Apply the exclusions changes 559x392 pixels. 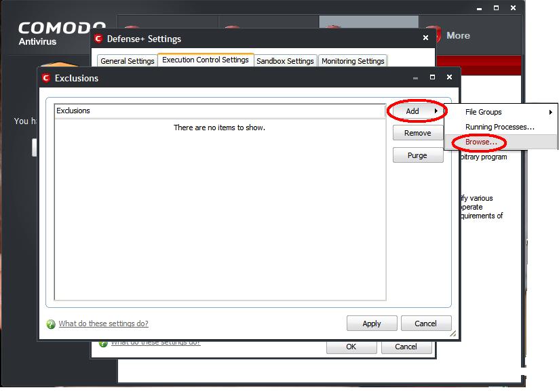(371, 324)
